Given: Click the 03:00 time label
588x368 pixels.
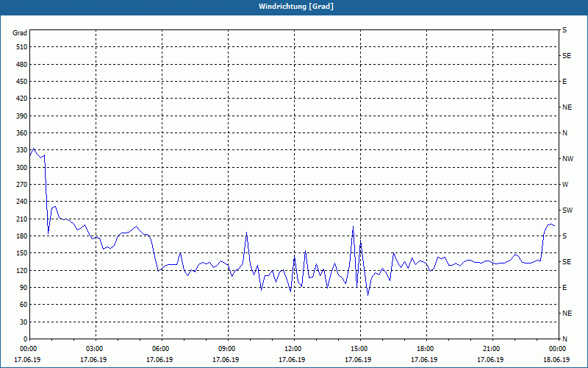Looking at the screenshot, I should point(96,348).
